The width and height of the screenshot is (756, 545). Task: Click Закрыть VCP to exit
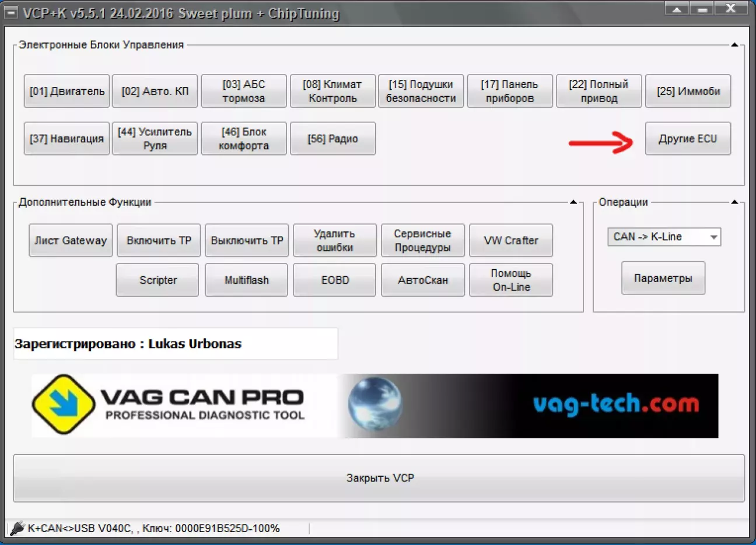[379, 478]
